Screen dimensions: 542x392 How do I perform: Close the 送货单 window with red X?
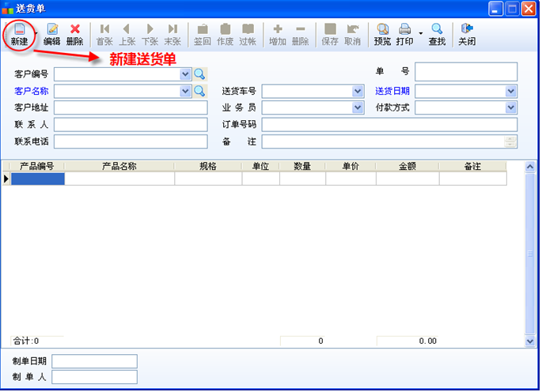(529, 9)
